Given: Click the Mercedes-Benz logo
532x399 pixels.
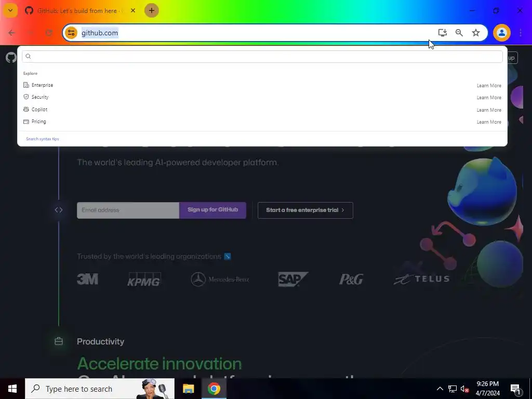Looking at the screenshot, I should [220, 280].
